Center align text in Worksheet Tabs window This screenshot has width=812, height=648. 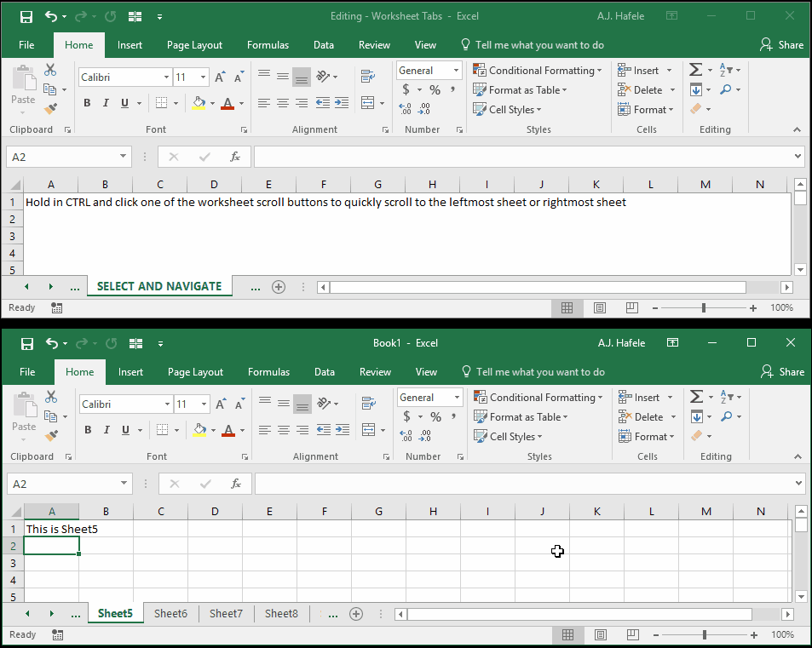(x=282, y=102)
